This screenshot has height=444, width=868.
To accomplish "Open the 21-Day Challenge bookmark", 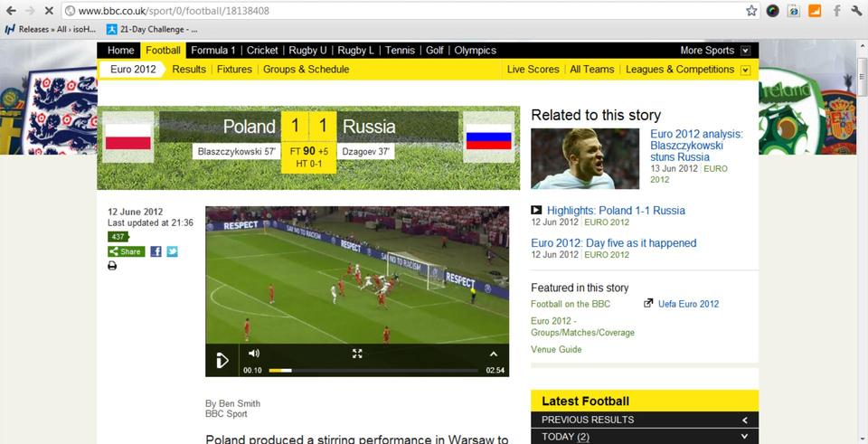I will click(152, 29).
